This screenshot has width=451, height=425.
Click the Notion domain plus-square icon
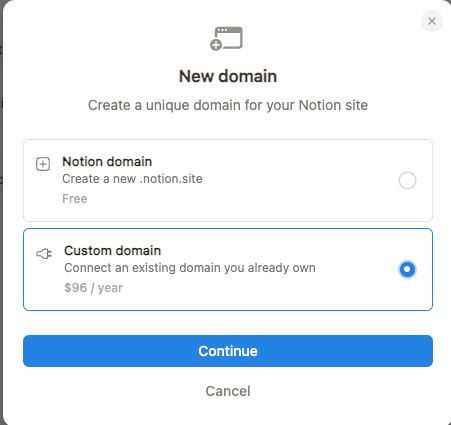pos(43,164)
